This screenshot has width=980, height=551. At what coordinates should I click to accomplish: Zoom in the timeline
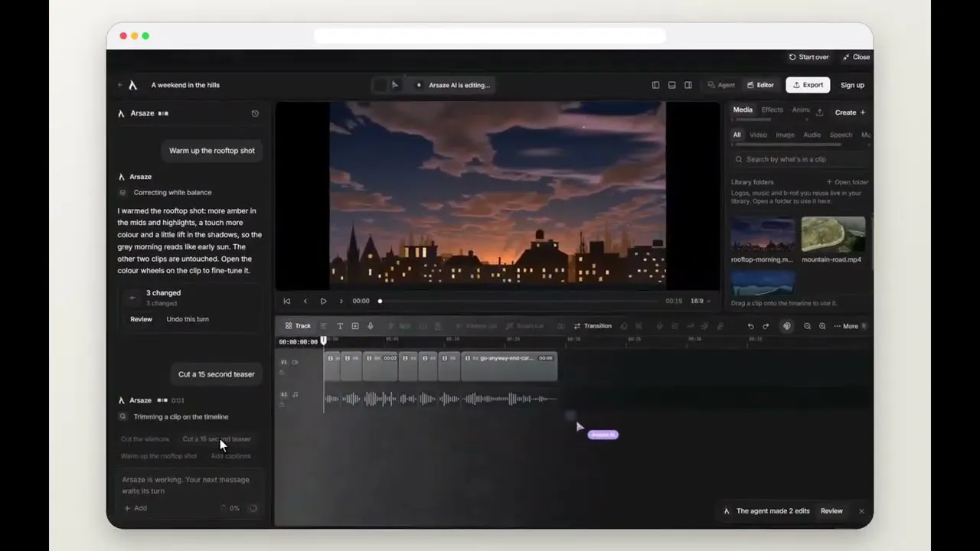click(x=822, y=326)
